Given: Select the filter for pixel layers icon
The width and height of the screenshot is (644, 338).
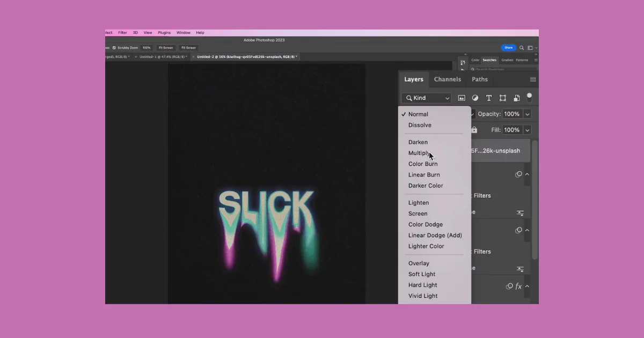Looking at the screenshot, I should [x=462, y=98].
